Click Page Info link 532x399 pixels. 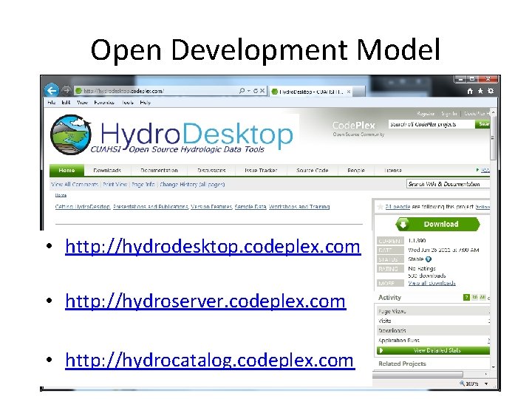(x=143, y=184)
